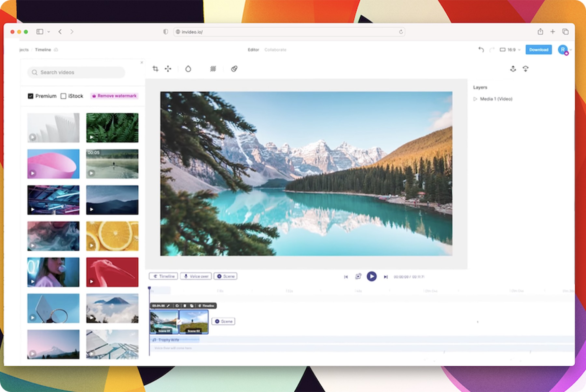This screenshot has height=392, width=586.
Task: Edit duration pencil in clip toolbar
Action: [x=168, y=306]
